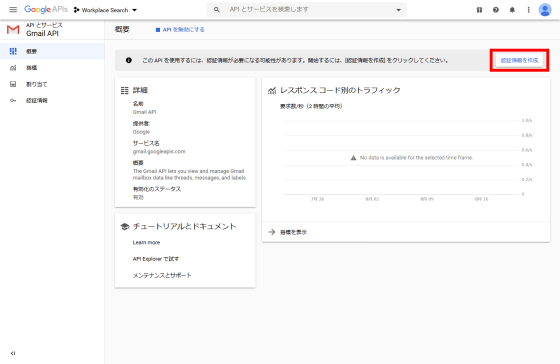Screen dimensions: 560x364
Task: Click the key icon in sidebar
Action: (13, 100)
